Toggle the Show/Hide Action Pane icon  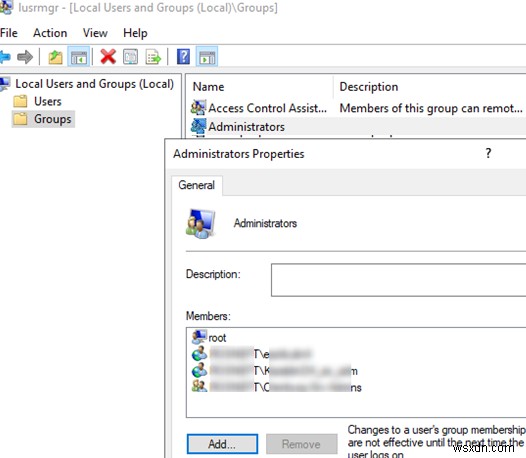click(x=207, y=57)
